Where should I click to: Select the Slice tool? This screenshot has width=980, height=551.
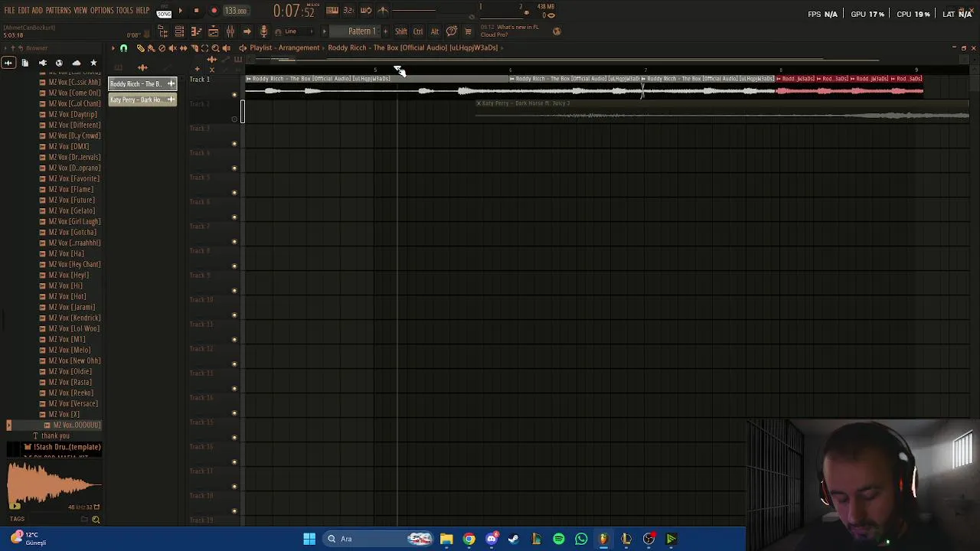tap(194, 48)
